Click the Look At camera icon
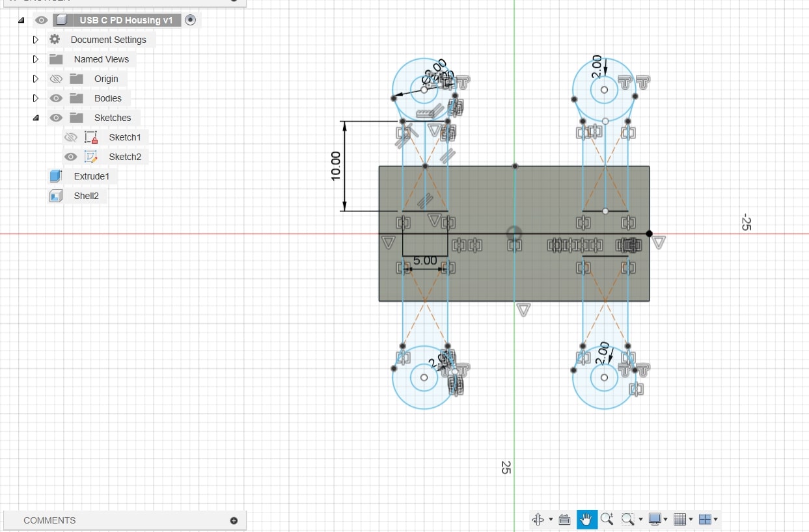Screen dimensions: 809x532 pyautogui.click(x=564, y=520)
